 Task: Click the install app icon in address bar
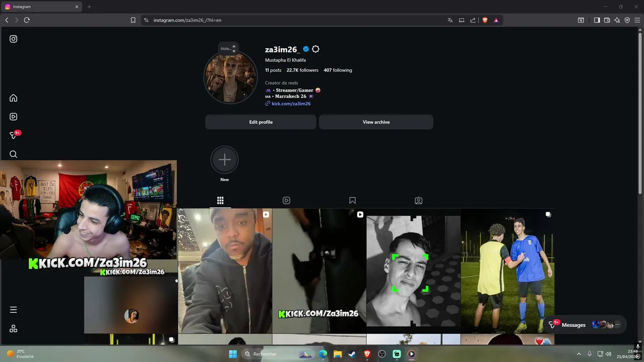461,20
